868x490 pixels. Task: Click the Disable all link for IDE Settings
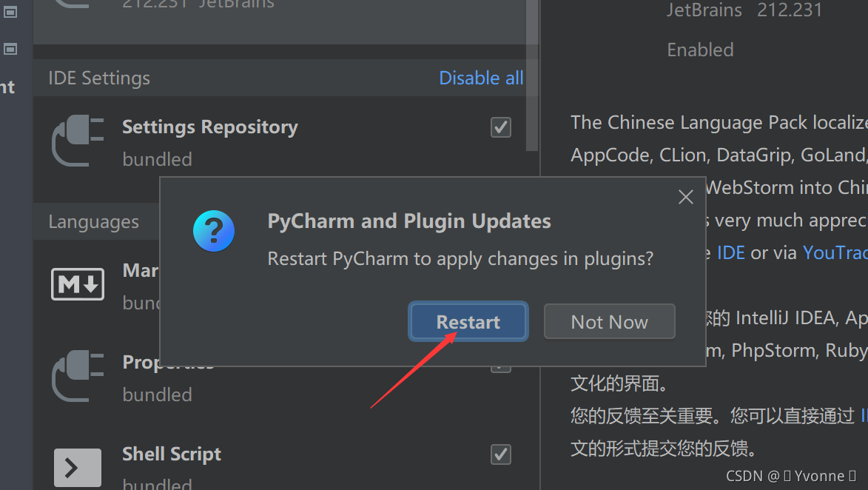(x=481, y=78)
